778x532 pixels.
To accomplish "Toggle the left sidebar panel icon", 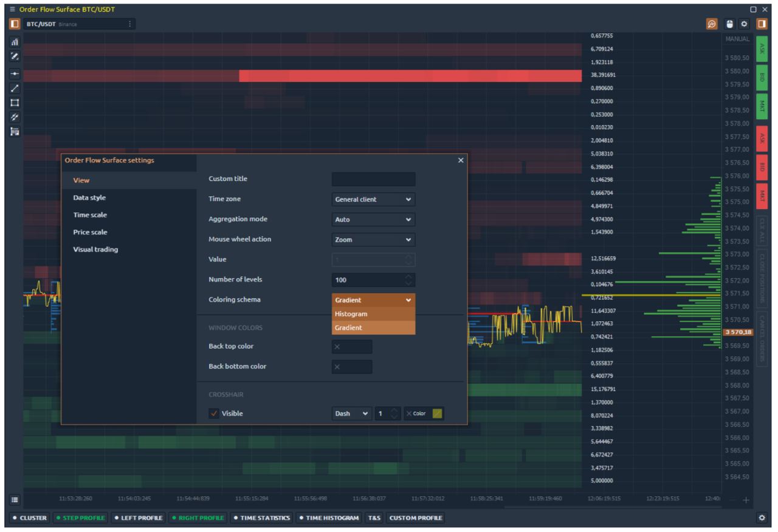I will click(x=13, y=24).
